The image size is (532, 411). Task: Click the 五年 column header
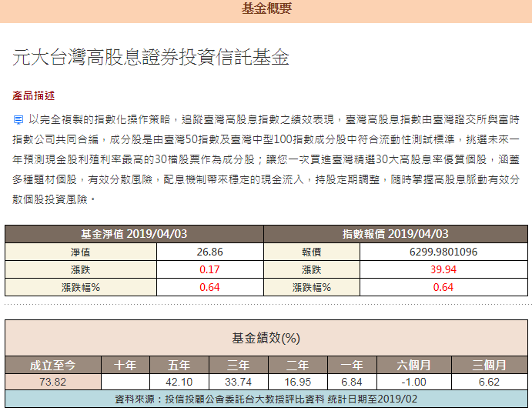click(x=179, y=366)
